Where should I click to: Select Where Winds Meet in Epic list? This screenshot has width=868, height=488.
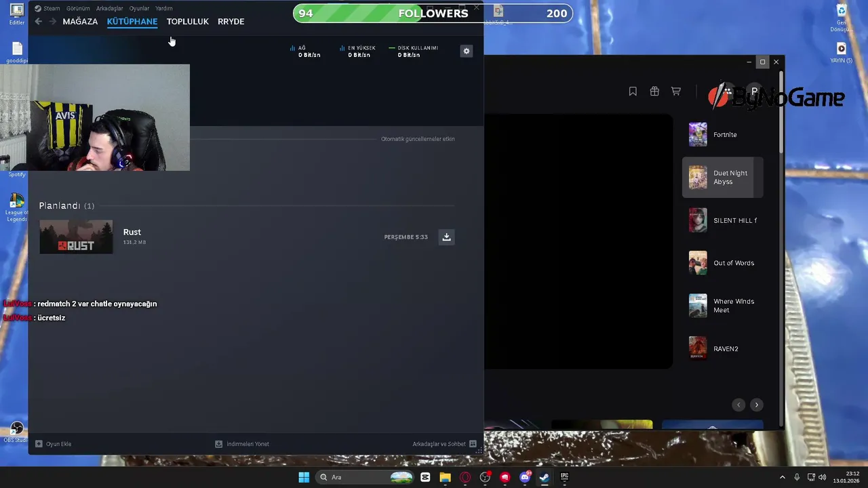pos(723,306)
